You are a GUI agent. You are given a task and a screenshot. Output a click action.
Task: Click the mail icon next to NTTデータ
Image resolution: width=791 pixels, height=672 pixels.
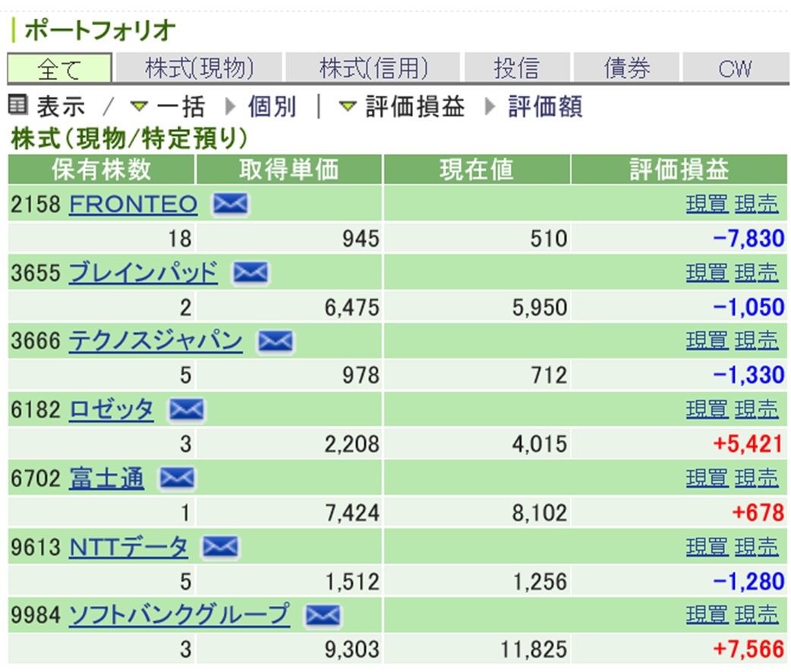coord(220,547)
